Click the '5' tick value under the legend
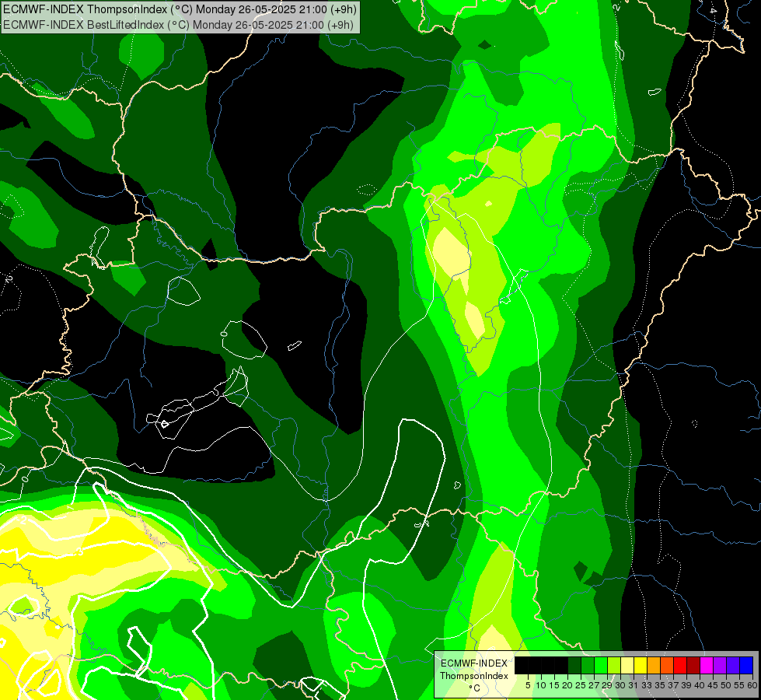The image size is (761, 700). (528, 685)
